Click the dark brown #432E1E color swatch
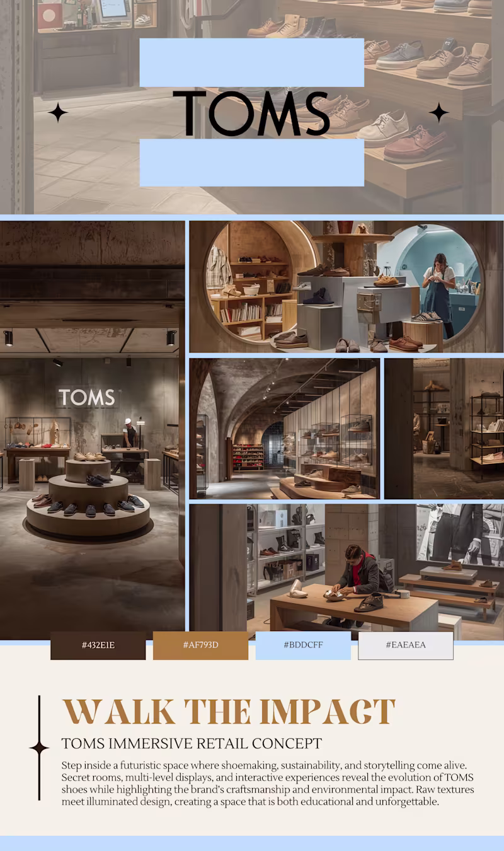Viewport: 504px width, 851px height. [x=98, y=645]
